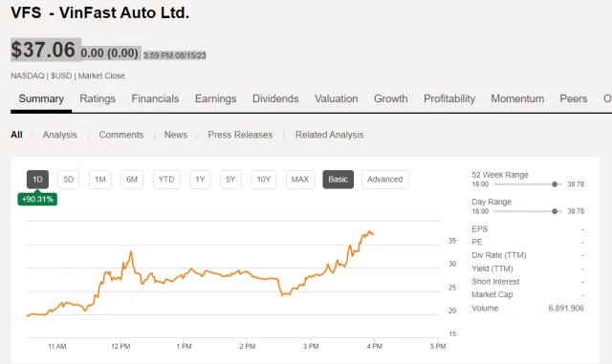This screenshot has height=364, width=612.
Task: Show Comments in the feed
Action: click(x=121, y=135)
